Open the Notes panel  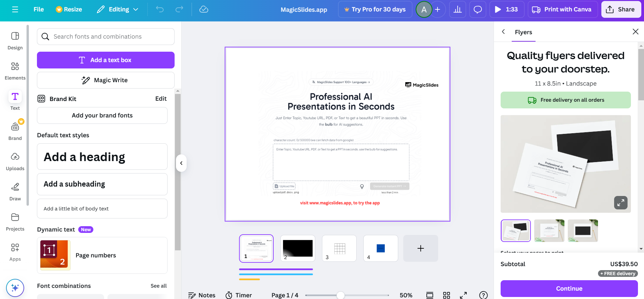coord(202,295)
